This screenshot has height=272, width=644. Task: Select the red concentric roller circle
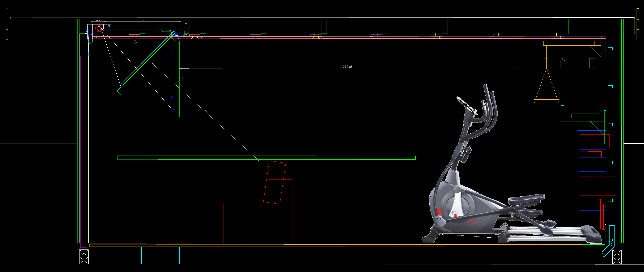coord(99,28)
